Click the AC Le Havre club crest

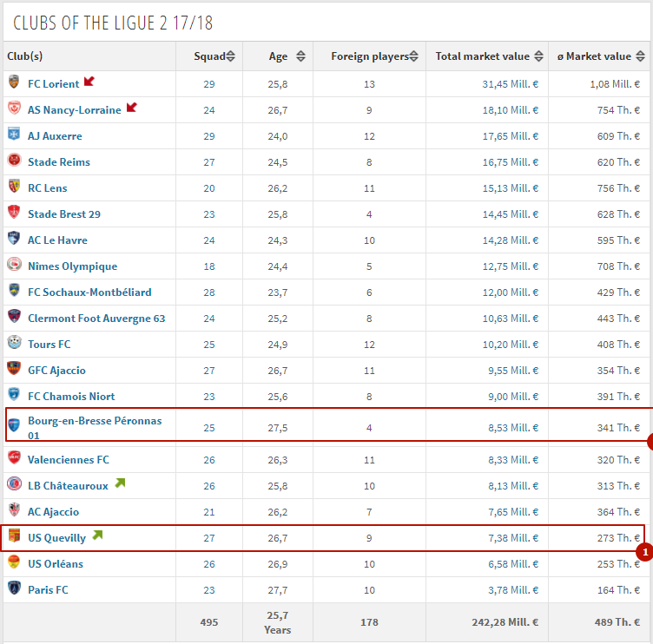(x=14, y=238)
